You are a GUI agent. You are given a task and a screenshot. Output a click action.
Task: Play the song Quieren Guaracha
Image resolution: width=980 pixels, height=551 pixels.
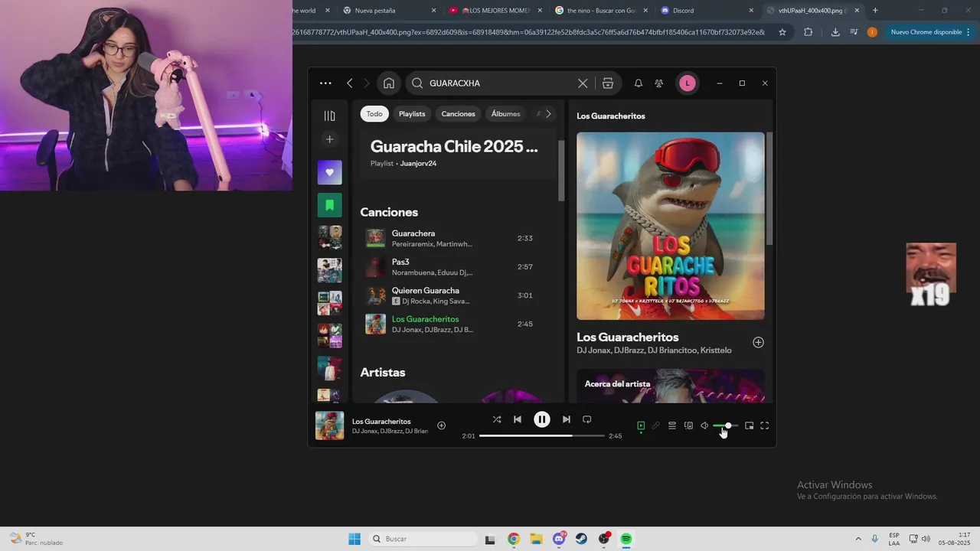click(x=458, y=295)
